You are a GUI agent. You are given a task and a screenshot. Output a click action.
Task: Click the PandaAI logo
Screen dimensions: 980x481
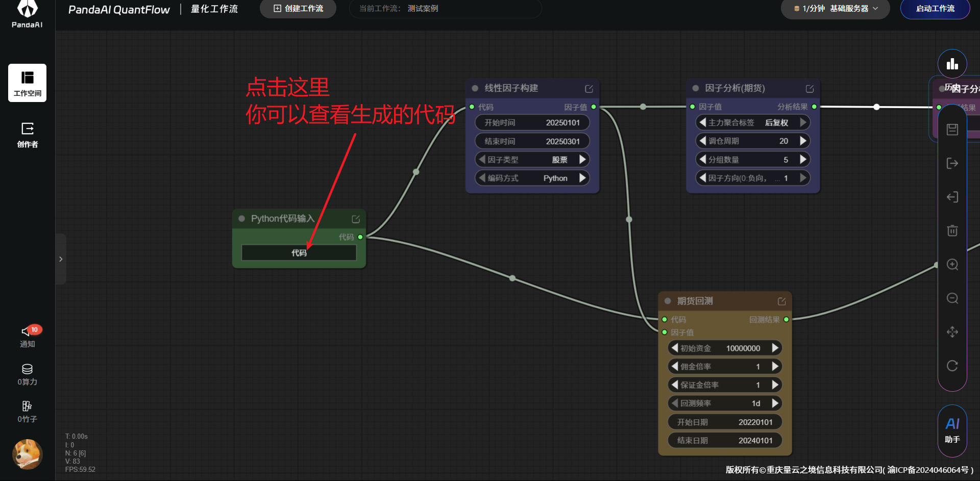[x=28, y=14]
